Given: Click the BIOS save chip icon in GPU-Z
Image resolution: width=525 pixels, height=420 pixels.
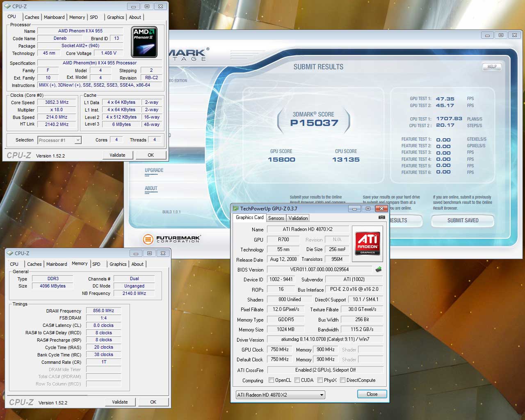Looking at the screenshot, I should tap(379, 269).
